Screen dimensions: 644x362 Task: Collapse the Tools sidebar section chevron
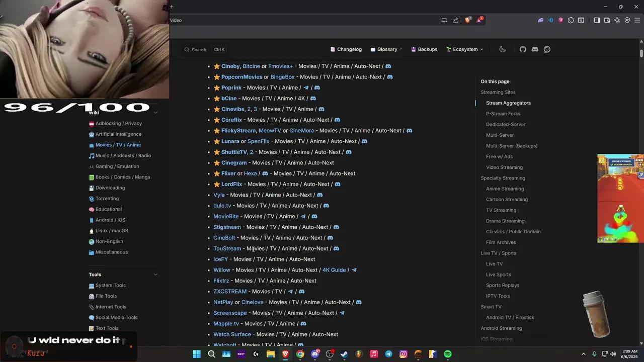click(x=155, y=275)
